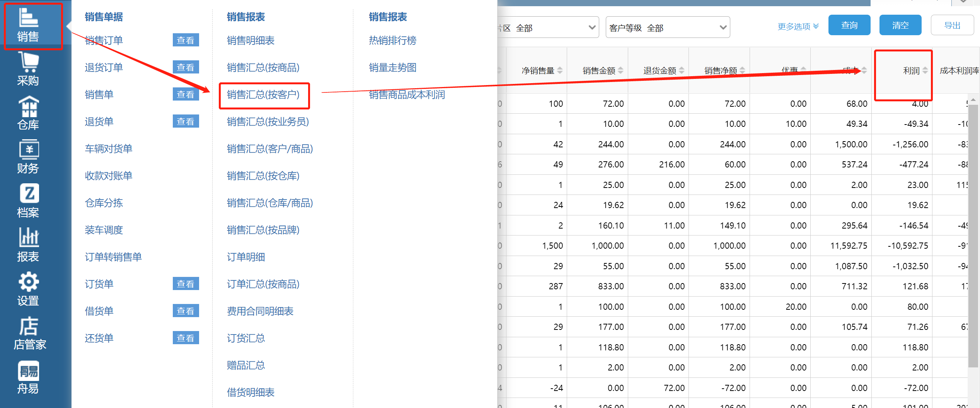This screenshot has width=980, height=408.
Task: Open the 设置 settings gear module
Action: 28,289
